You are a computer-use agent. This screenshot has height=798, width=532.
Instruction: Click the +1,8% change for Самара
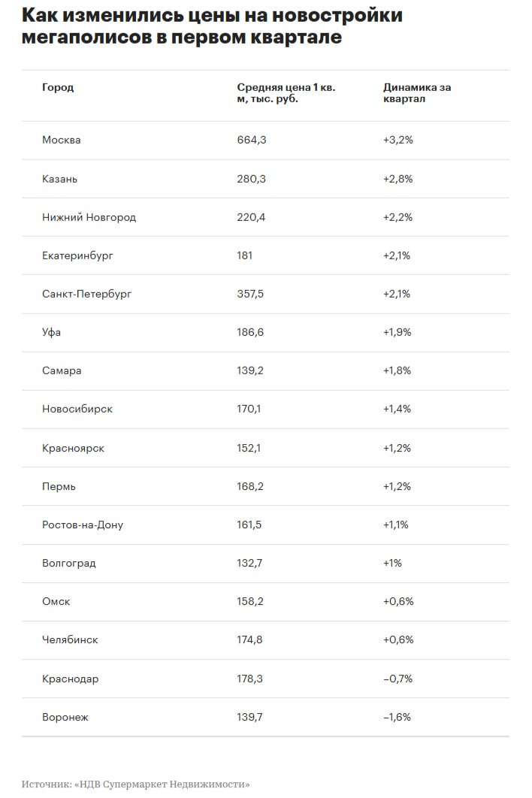point(397,370)
